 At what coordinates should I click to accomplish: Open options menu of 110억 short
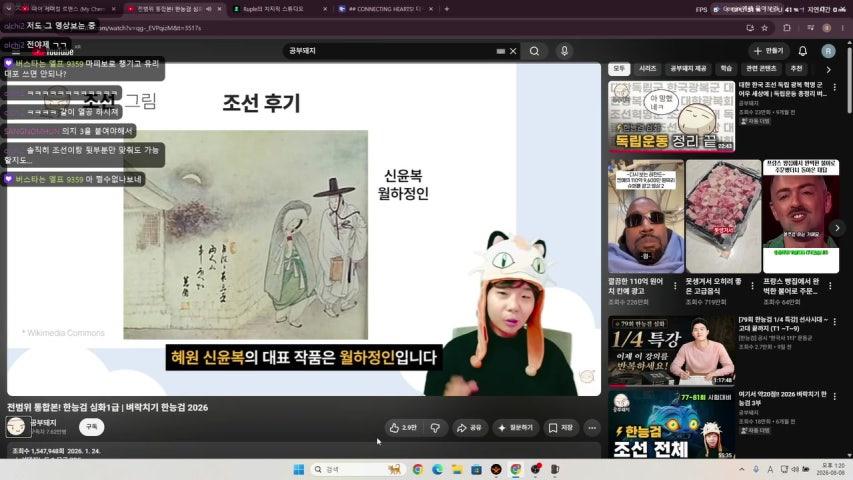675,286
